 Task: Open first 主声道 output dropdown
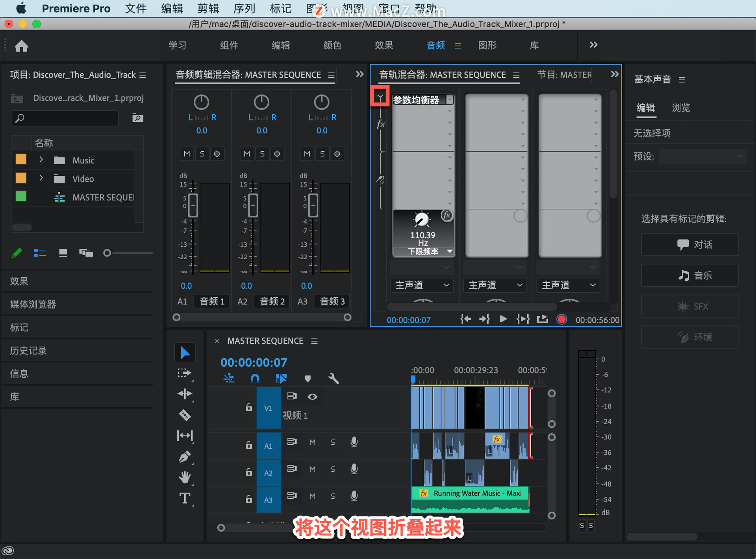tap(422, 285)
